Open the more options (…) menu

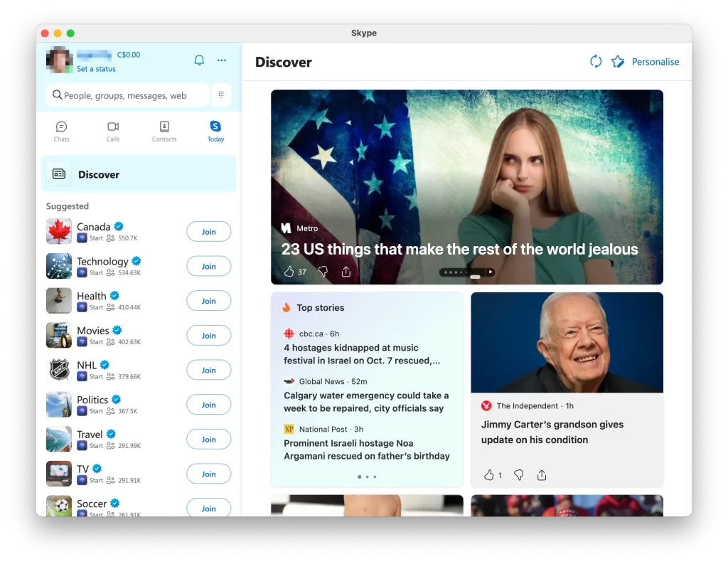221,60
